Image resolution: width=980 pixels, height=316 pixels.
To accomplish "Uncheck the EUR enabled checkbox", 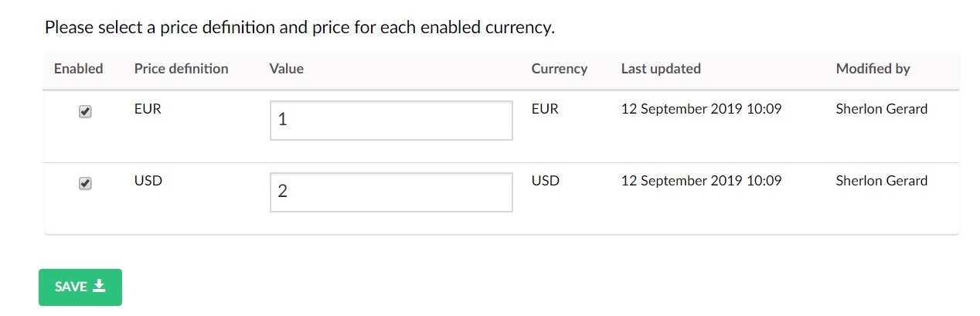I will tap(86, 112).
